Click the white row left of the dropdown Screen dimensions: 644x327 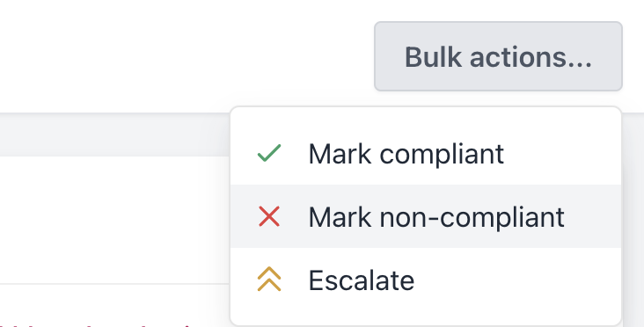(x=115, y=220)
